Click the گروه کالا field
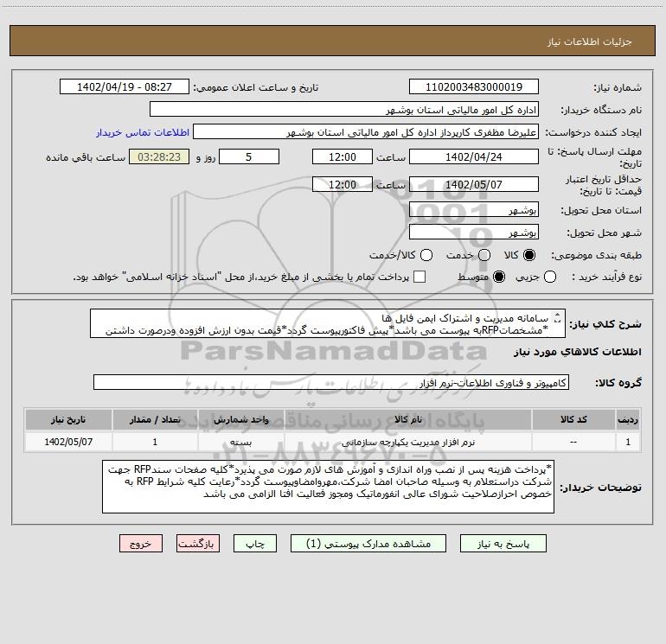This screenshot has height=644, width=666. click(331, 382)
